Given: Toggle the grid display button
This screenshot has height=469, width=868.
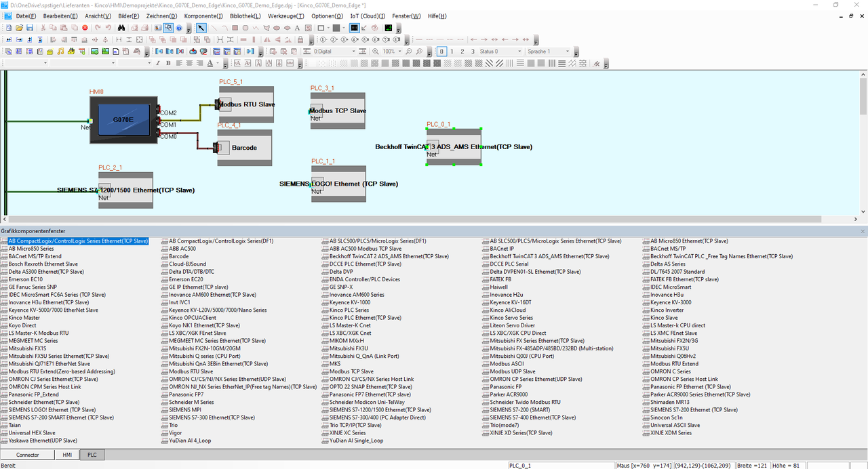Looking at the screenshot, I should tap(354, 28).
